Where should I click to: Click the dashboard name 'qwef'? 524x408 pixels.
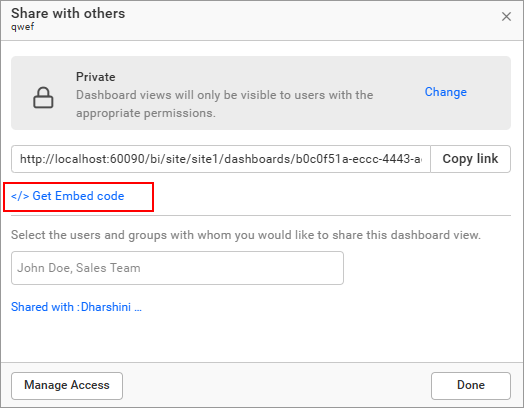point(22,27)
